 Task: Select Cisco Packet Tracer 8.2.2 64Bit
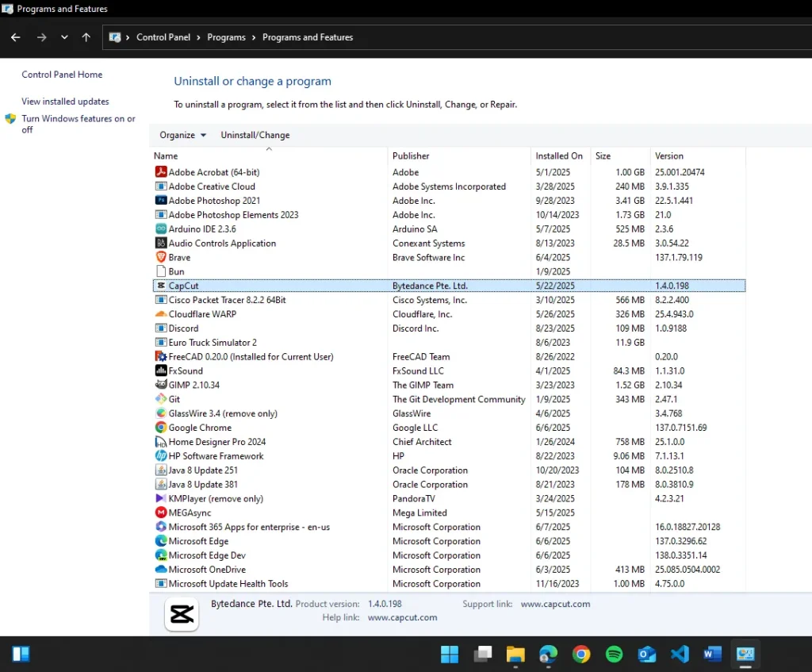pyautogui.click(x=449, y=300)
